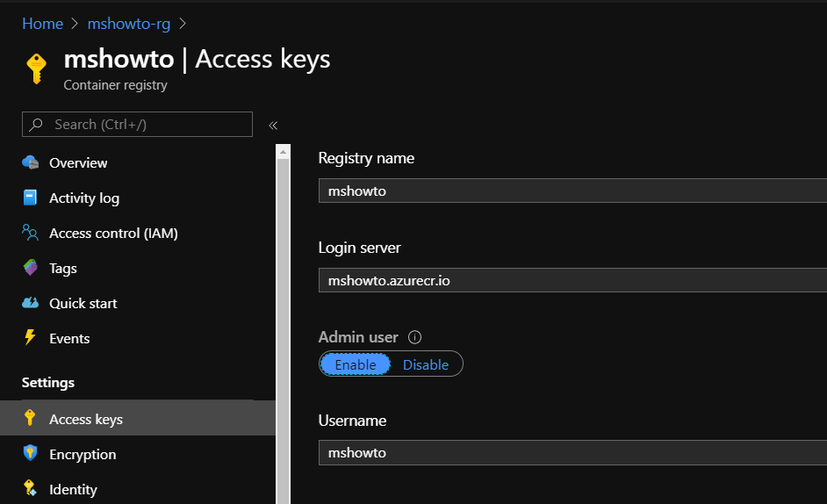Click the magnifier icon in search box
This screenshot has width=827, height=504.
pyautogui.click(x=36, y=125)
